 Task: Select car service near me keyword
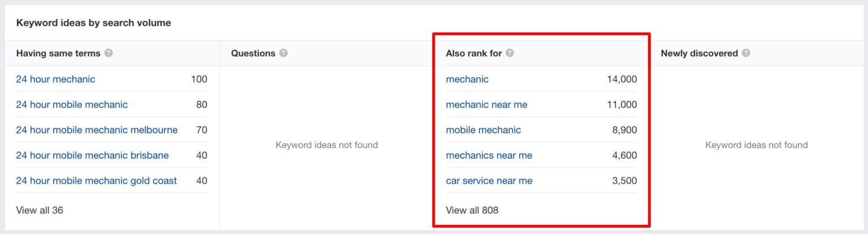[489, 181]
